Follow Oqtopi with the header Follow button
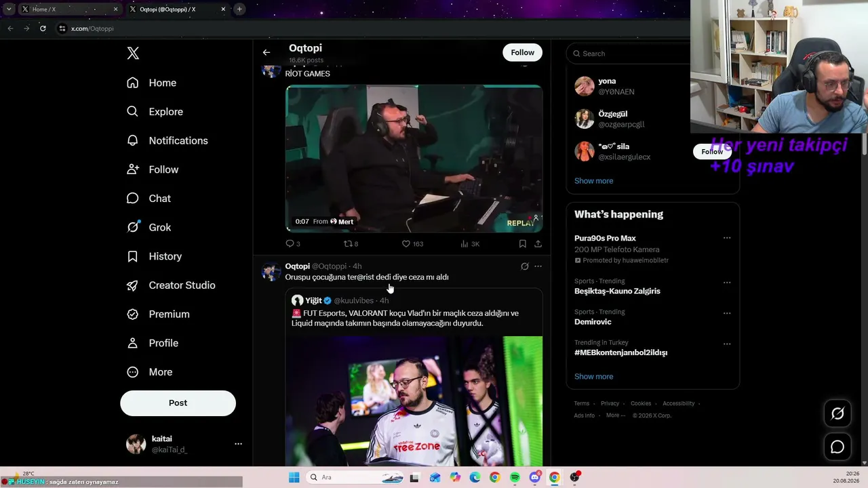The height and width of the screenshot is (488, 868). click(522, 53)
